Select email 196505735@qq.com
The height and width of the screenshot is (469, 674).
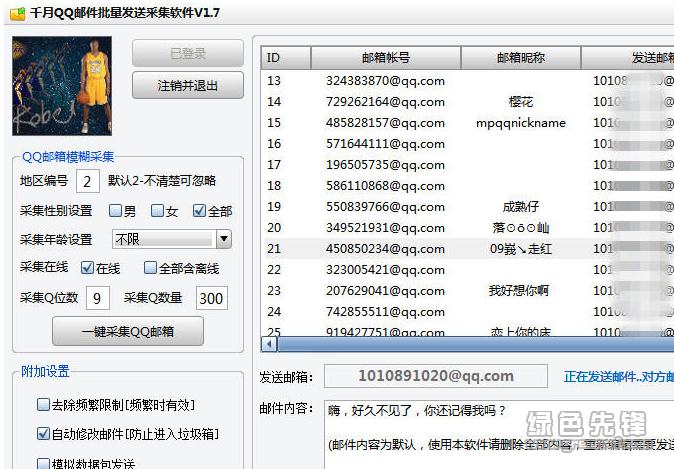point(385,165)
